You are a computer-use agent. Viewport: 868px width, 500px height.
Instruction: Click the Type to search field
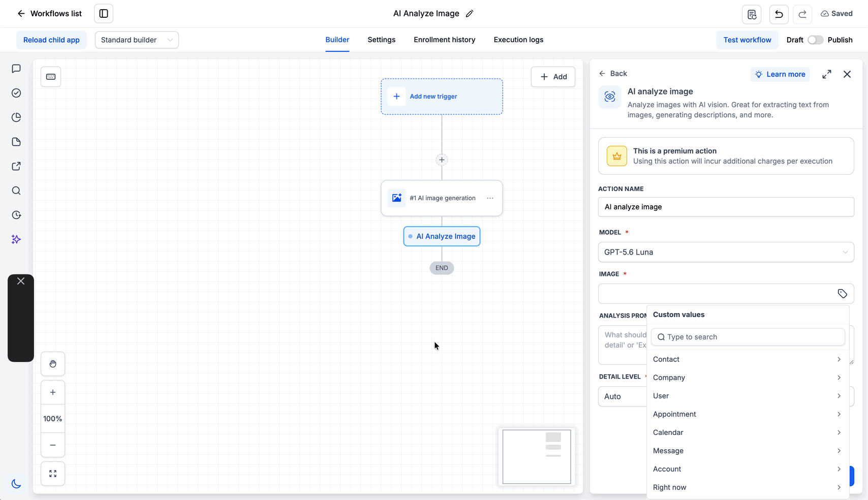tap(748, 337)
